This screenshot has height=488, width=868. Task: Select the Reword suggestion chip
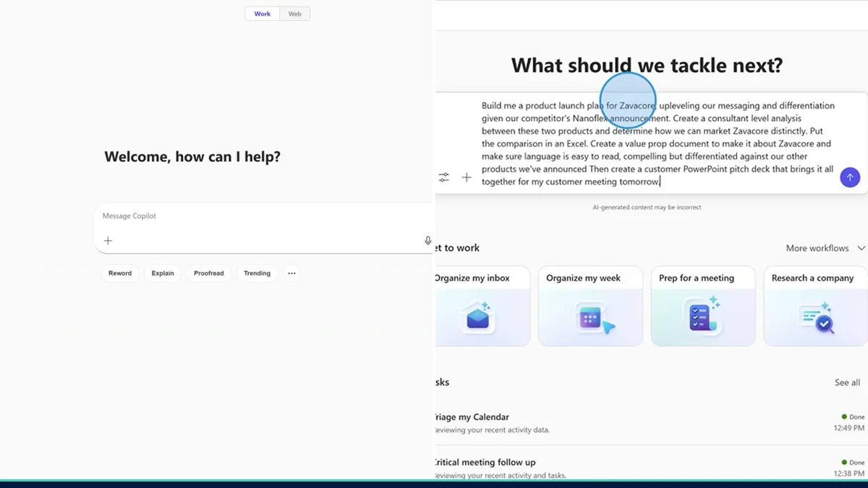point(120,273)
